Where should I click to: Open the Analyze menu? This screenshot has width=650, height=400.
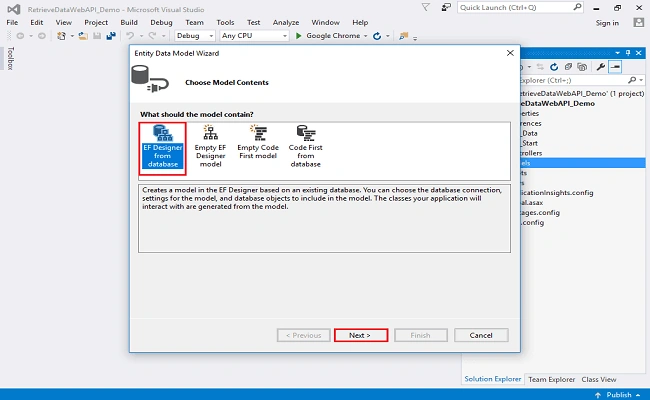click(286, 22)
